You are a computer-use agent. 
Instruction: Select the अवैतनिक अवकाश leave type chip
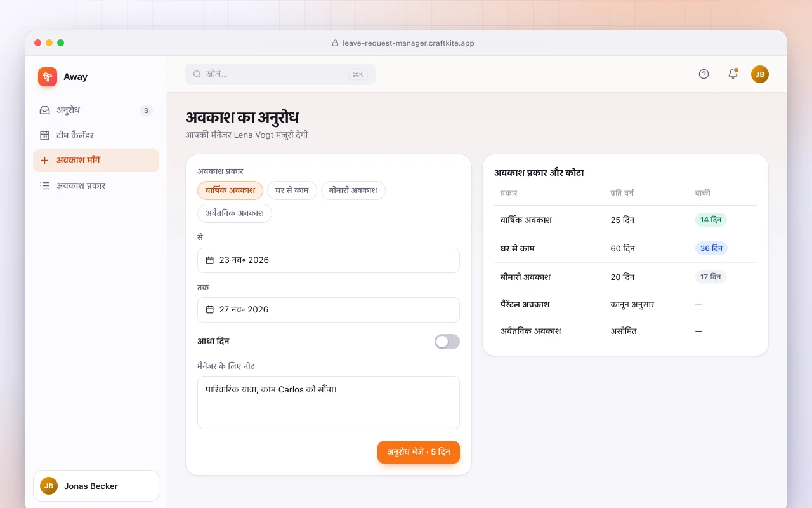coord(235,213)
